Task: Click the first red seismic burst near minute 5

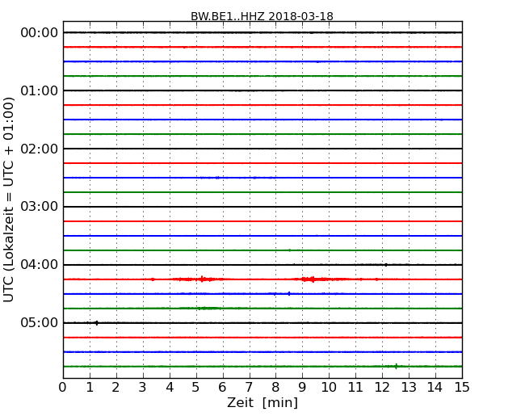Action: [x=199, y=279]
